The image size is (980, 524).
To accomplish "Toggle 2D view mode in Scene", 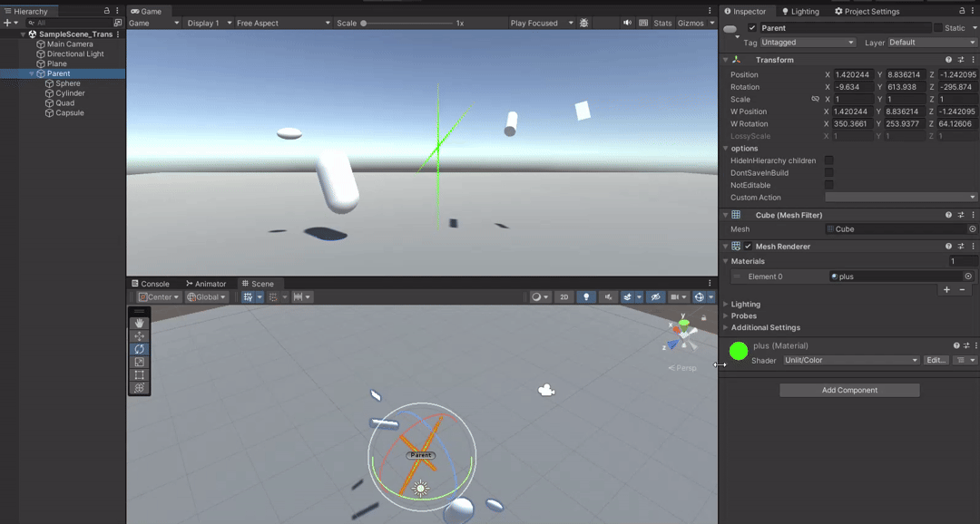I will (563, 297).
